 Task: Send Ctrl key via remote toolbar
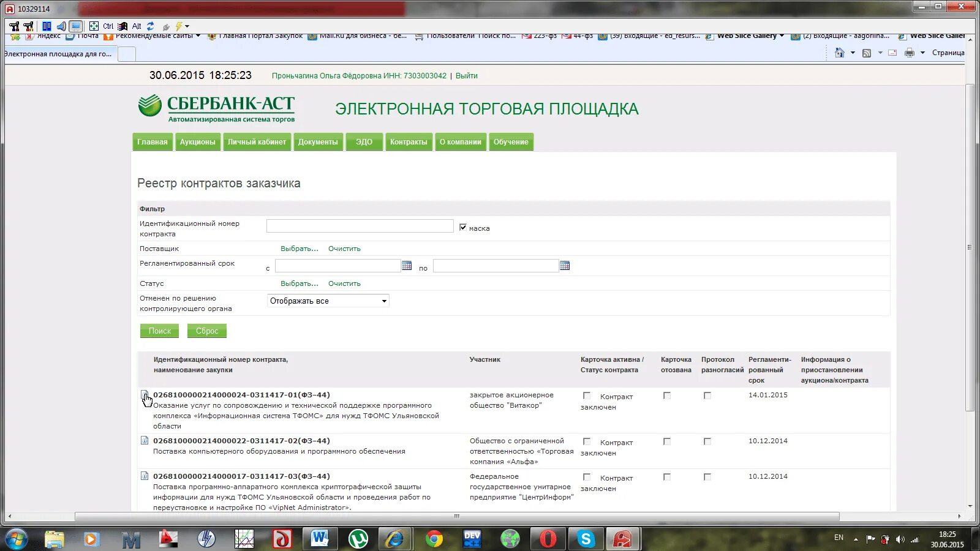[108, 26]
